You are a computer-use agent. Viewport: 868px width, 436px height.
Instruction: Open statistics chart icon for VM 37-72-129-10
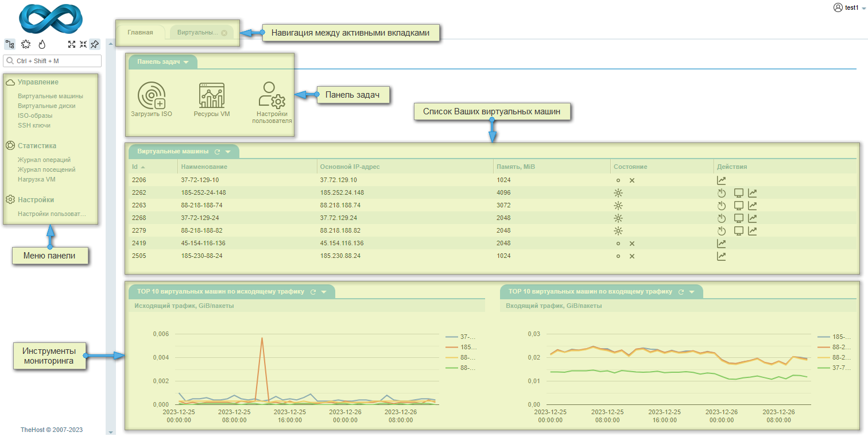click(x=722, y=180)
